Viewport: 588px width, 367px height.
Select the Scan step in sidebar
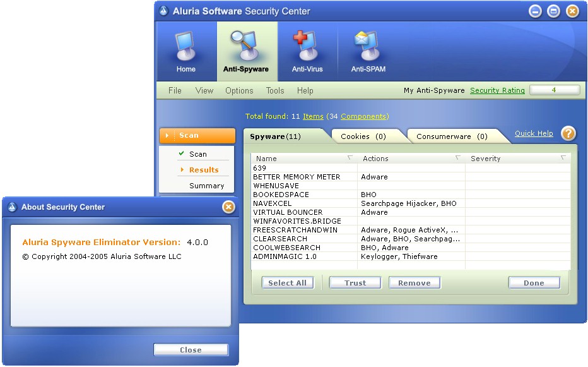click(197, 154)
